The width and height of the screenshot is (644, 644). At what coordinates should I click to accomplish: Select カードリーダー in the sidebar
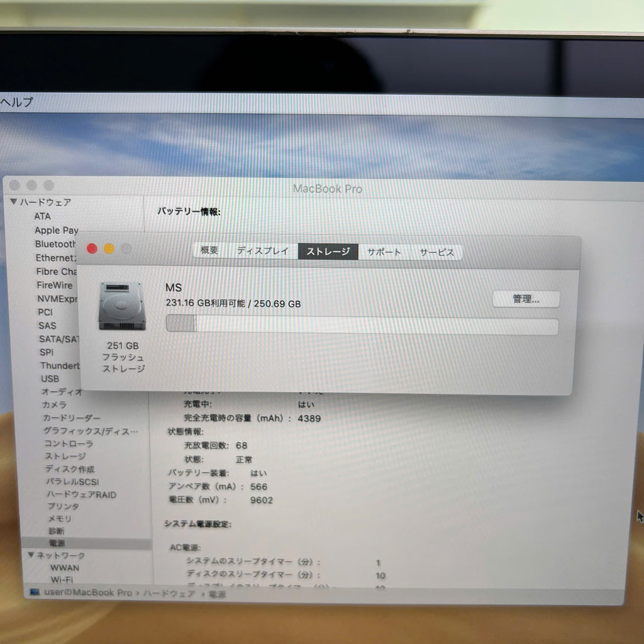coord(72,418)
